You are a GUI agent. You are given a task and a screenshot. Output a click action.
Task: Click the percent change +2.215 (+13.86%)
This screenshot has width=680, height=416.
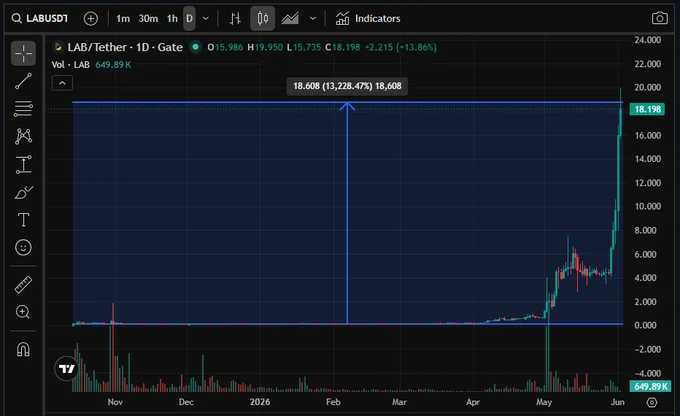401,47
